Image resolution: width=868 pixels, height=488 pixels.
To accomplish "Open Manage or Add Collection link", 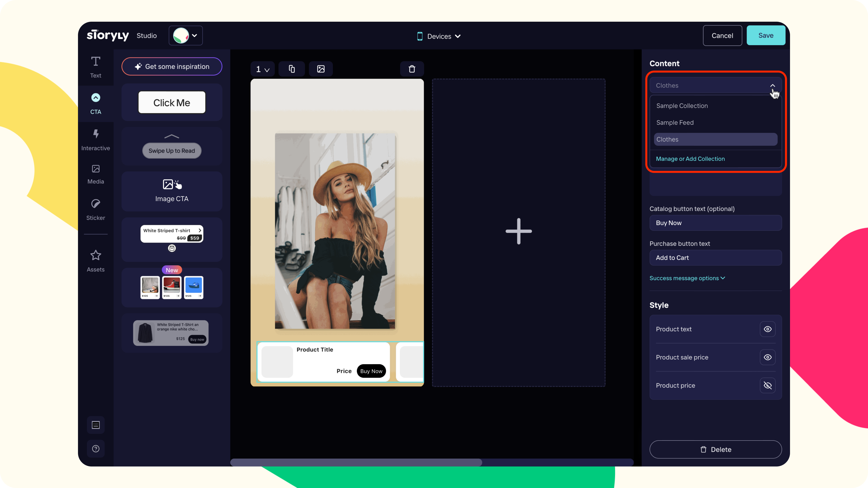I will point(690,159).
